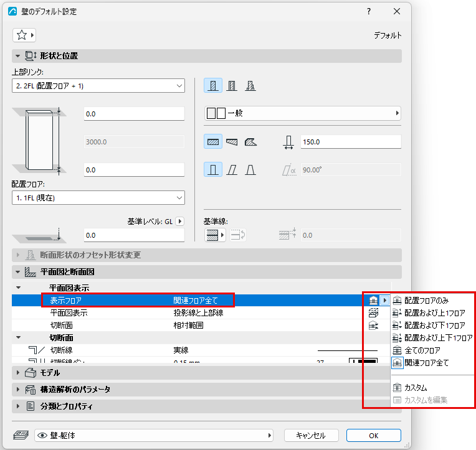This screenshot has height=450, width=476.
Task: Click the help question mark button
Action: 369,12
